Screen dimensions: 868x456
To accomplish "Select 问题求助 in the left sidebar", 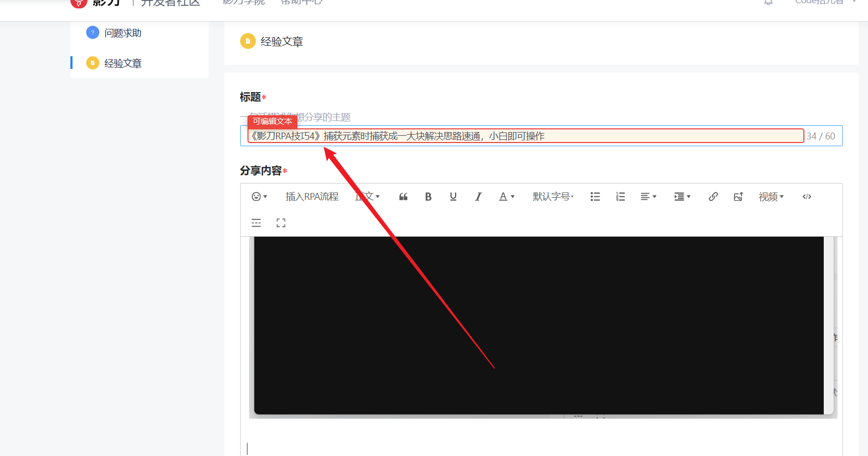I will (x=122, y=33).
